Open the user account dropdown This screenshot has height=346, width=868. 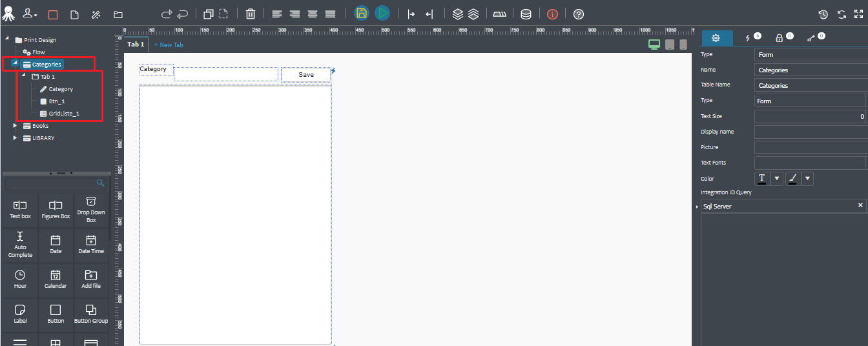[x=30, y=14]
